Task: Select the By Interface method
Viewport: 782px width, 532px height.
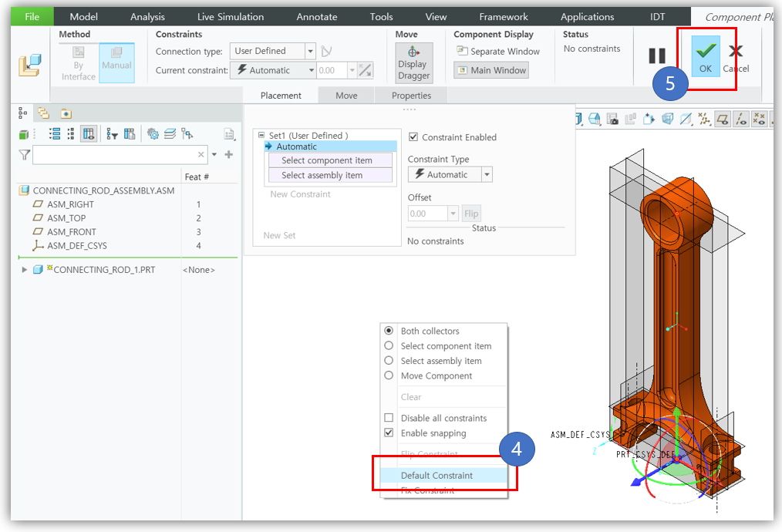Action: tap(79, 63)
